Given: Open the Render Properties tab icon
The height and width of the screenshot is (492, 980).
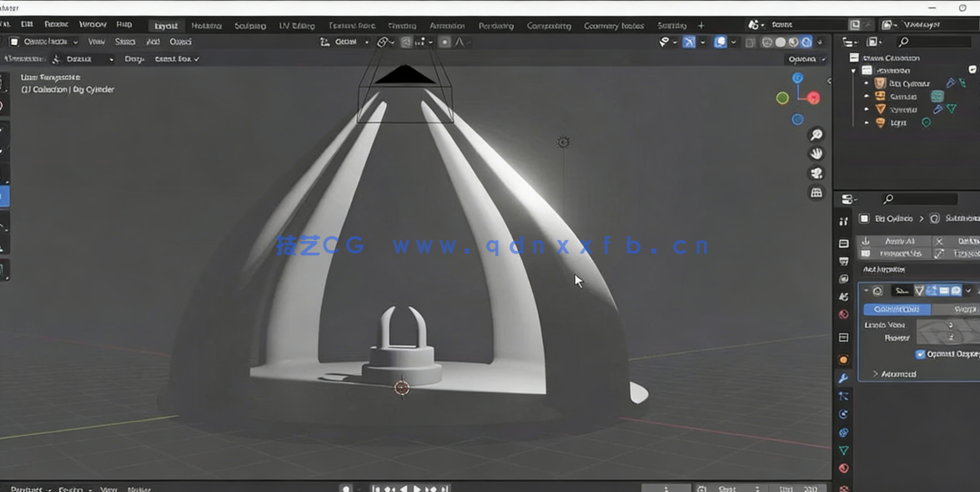Looking at the screenshot, I should pyautogui.click(x=843, y=242).
